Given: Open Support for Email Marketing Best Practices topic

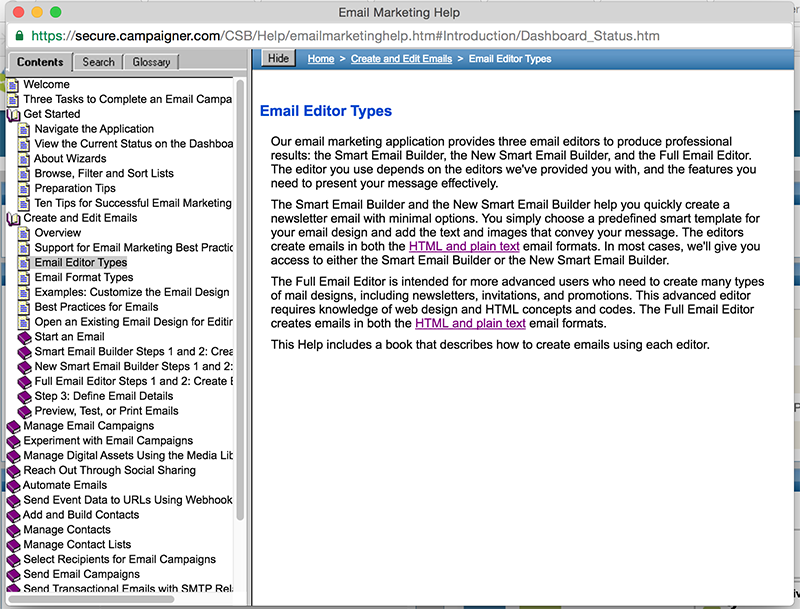Looking at the screenshot, I should pos(134,248).
